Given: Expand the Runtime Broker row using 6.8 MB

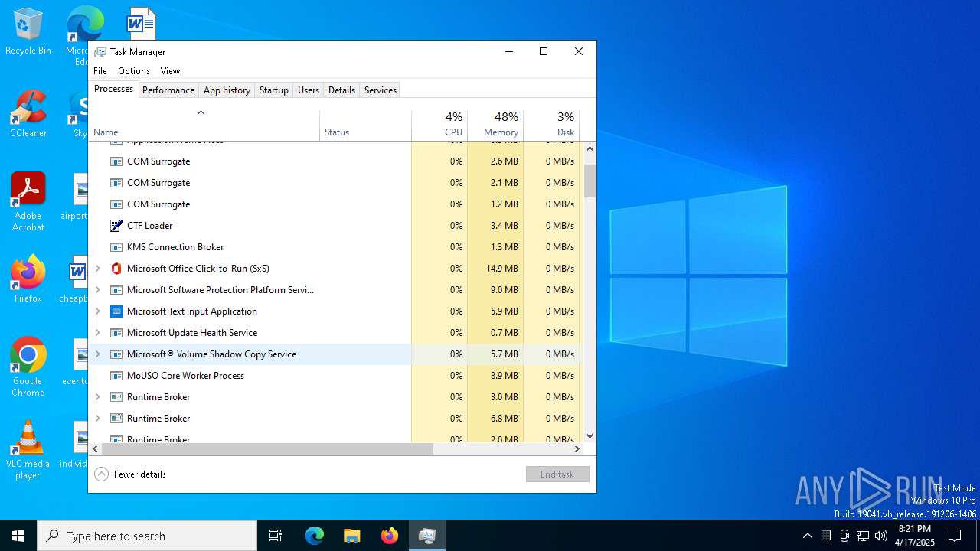Looking at the screenshot, I should (x=97, y=419).
